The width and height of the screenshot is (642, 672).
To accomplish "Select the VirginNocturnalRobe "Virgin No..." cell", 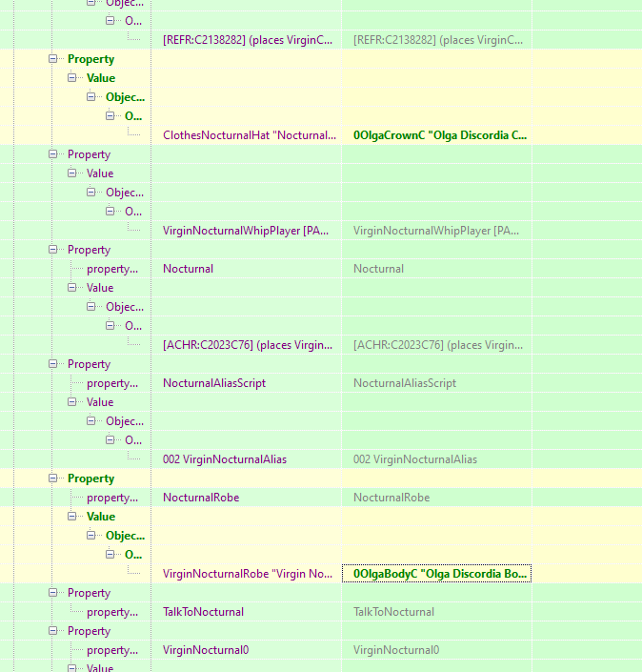I will [x=247, y=574].
